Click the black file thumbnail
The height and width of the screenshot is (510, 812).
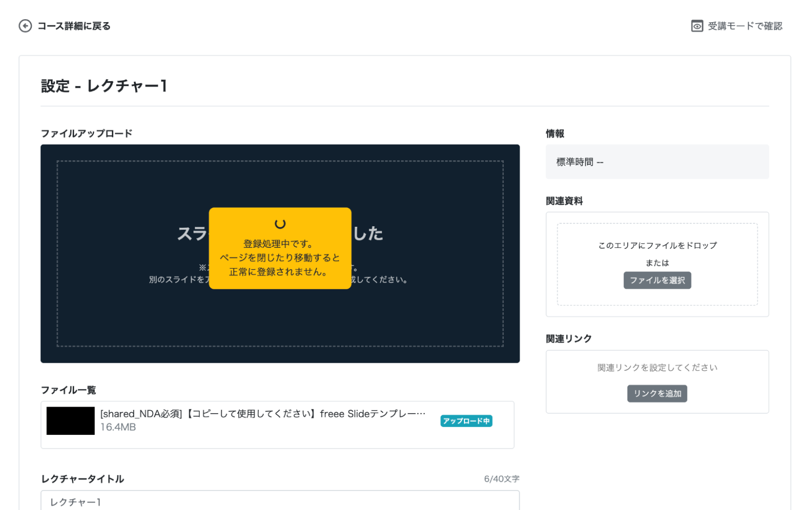pos(71,421)
